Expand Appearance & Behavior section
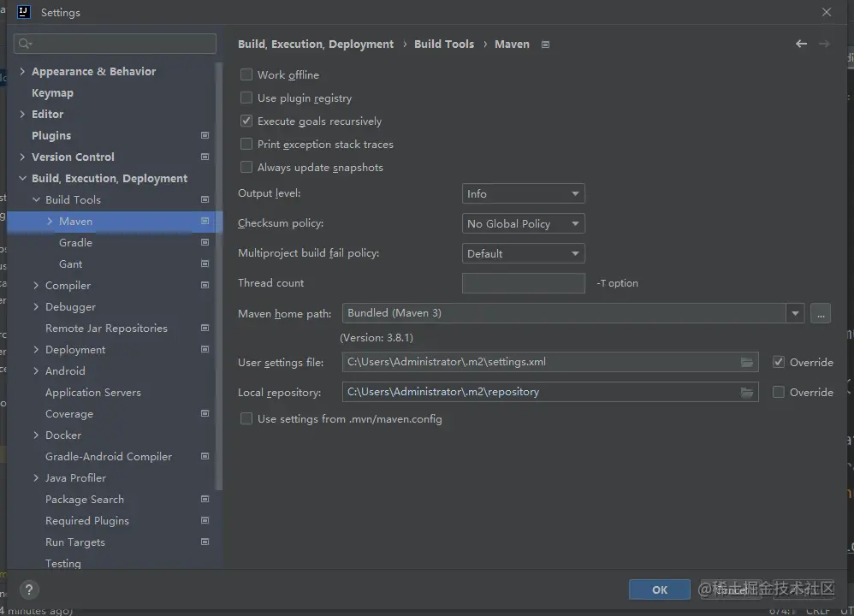This screenshot has width=854, height=616. [22, 71]
